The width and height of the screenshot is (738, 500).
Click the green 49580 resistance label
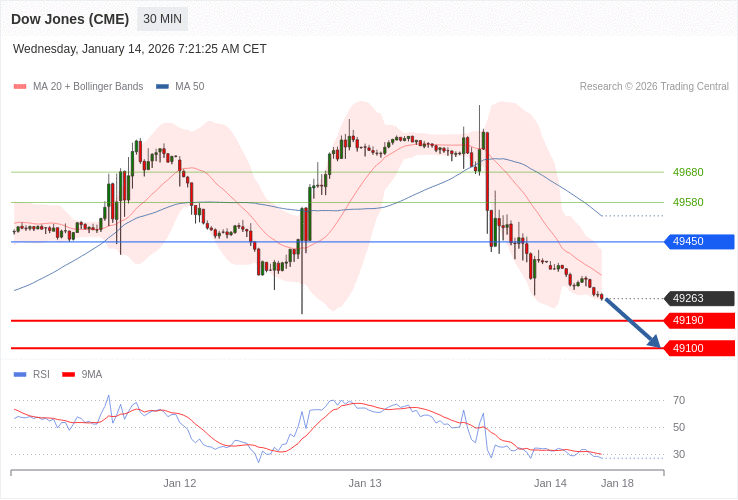click(x=688, y=202)
